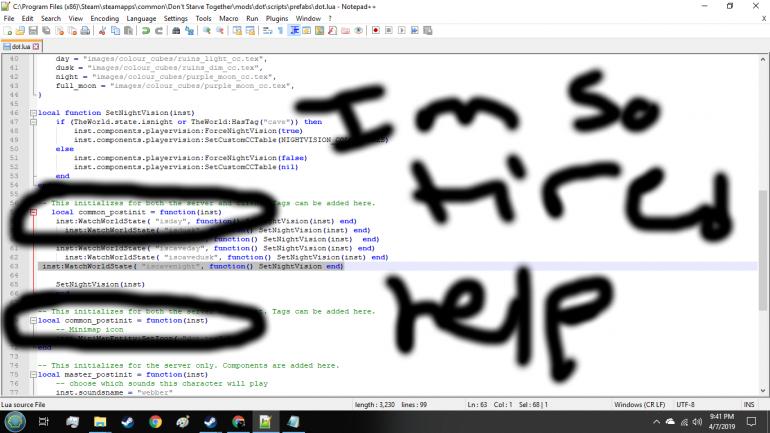Screen dimensions: 770x433
Task: Start macro recording with red dot
Action: (376, 30)
